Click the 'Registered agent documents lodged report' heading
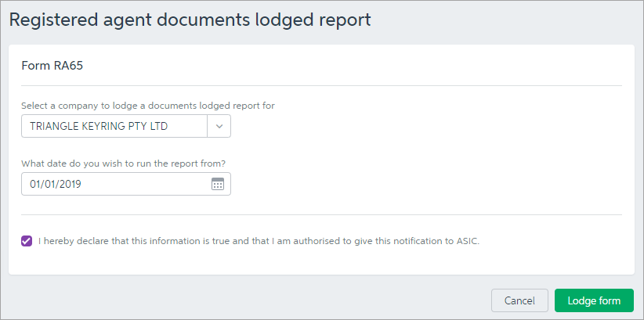Screen dimensions: 644x320 [190, 20]
